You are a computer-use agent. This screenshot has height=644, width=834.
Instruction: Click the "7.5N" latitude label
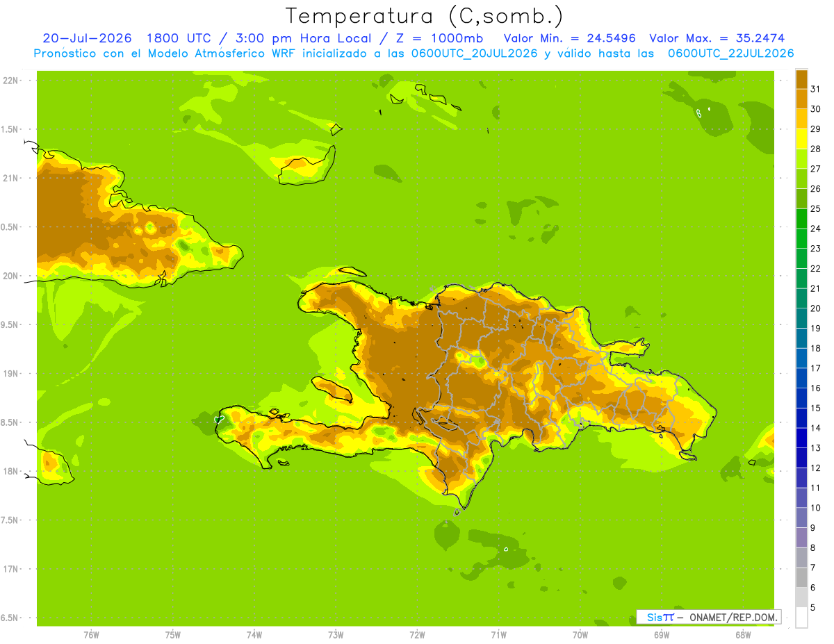pos(10,520)
